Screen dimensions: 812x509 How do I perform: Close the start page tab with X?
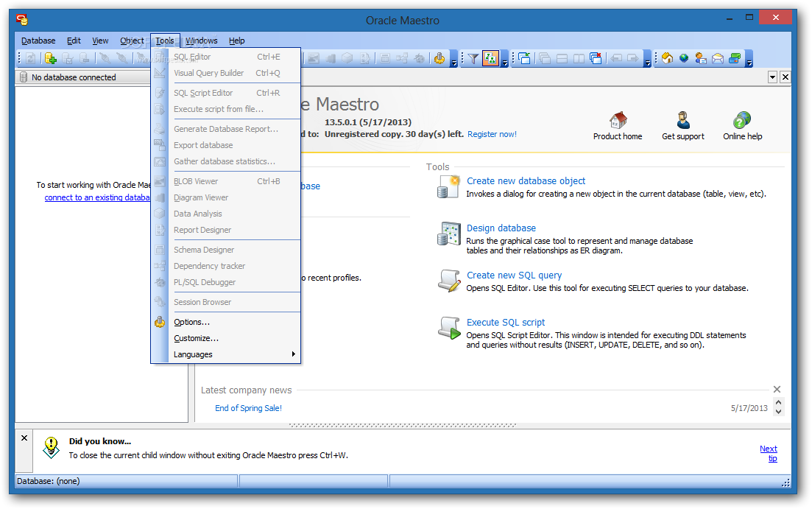click(785, 77)
